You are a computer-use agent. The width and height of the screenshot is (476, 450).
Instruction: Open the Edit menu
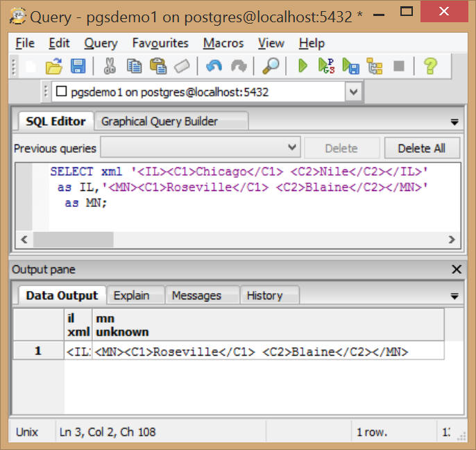59,43
